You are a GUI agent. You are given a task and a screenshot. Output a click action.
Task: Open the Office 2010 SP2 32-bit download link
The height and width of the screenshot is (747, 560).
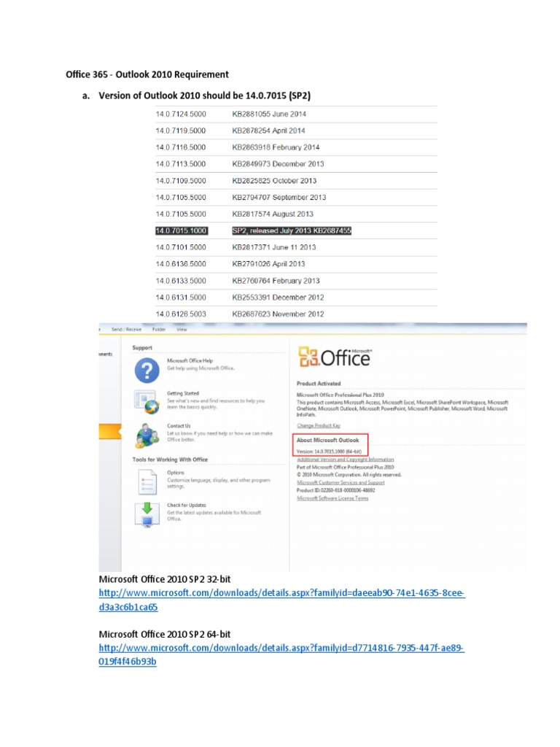tap(281, 600)
